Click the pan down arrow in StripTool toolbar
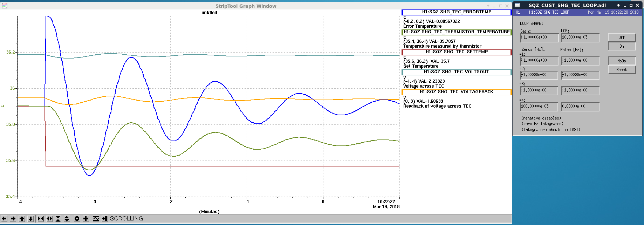The width and height of the screenshot is (644, 225). pyautogui.click(x=30, y=219)
